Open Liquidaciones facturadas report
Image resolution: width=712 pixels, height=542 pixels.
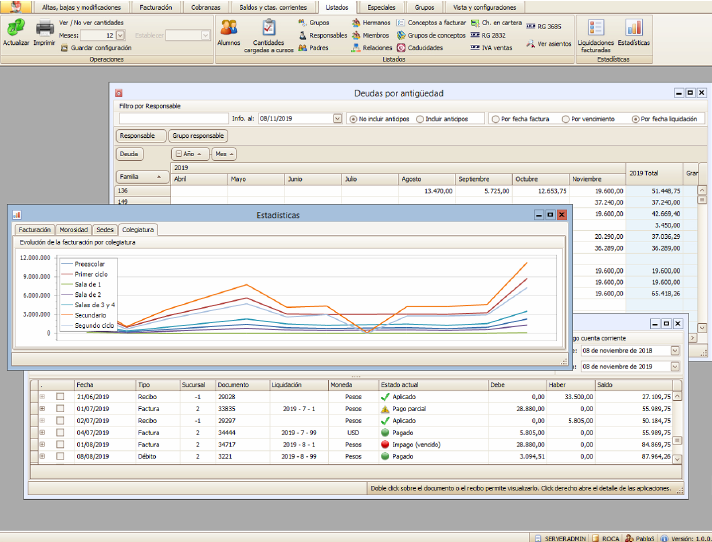[596, 29]
